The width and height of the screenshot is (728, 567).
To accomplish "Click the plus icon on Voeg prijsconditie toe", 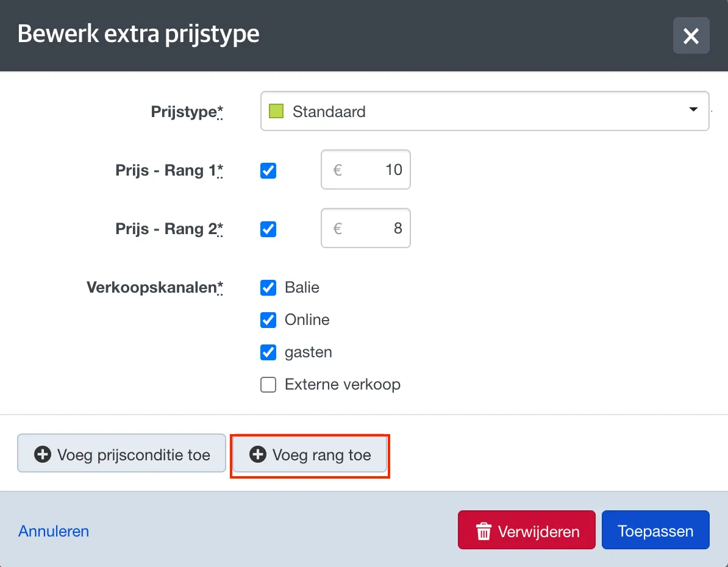I will 43,454.
